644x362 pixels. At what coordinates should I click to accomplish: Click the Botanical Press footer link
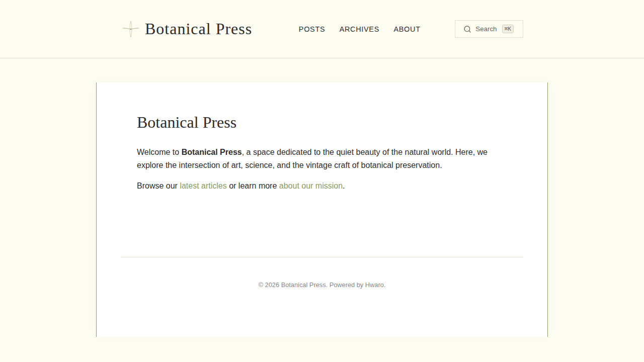click(x=303, y=285)
